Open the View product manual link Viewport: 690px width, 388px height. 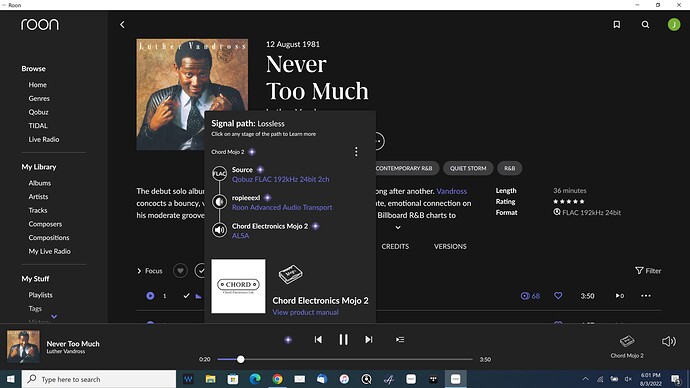coord(305,312)
